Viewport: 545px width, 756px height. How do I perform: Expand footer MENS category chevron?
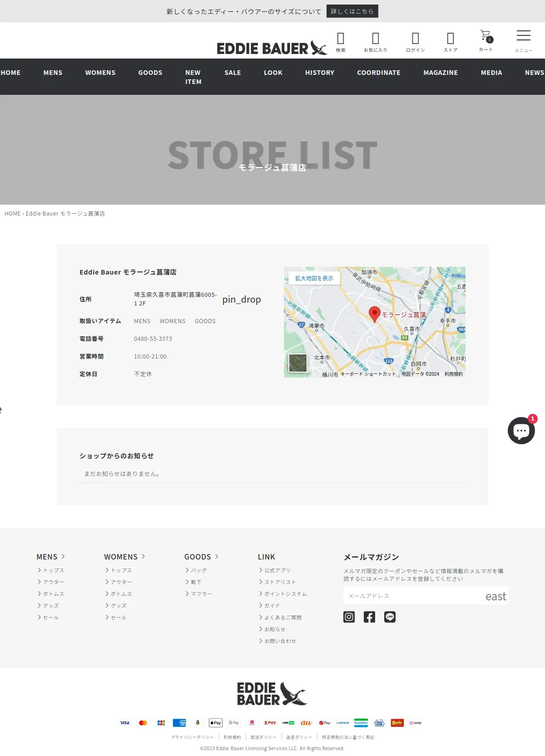pyautogui.click(x=63, y=556)
